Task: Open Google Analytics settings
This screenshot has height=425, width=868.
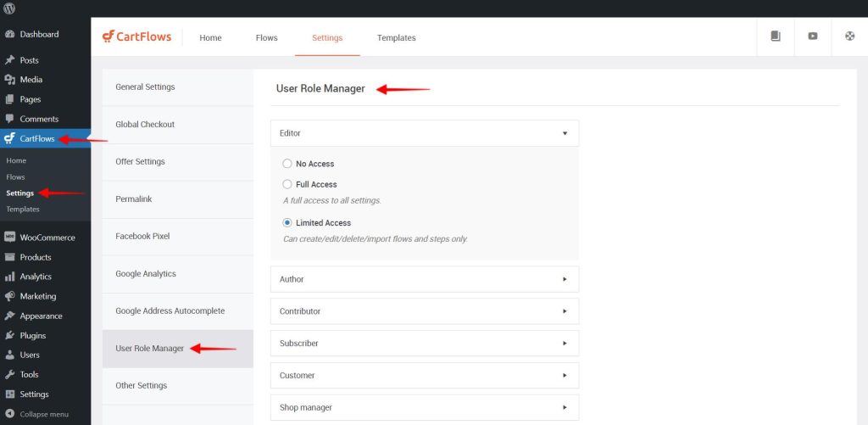Action: 178,274
